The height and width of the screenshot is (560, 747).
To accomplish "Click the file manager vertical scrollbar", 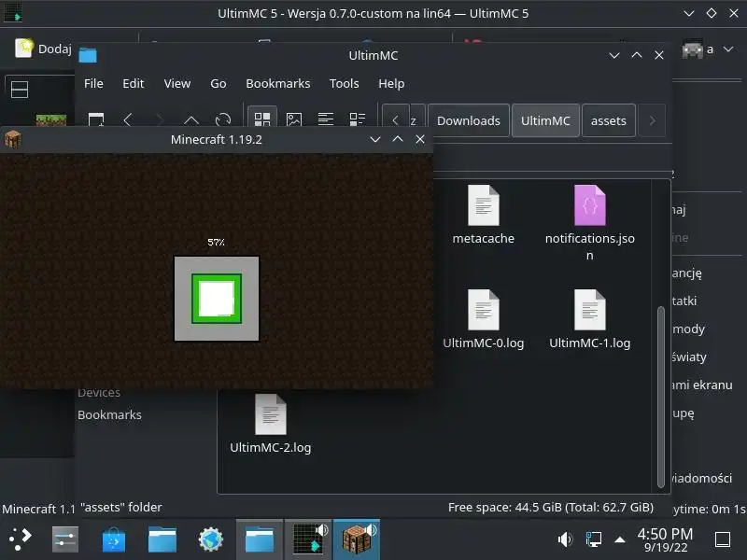I will pyautogui.click(x=661, y=398).
